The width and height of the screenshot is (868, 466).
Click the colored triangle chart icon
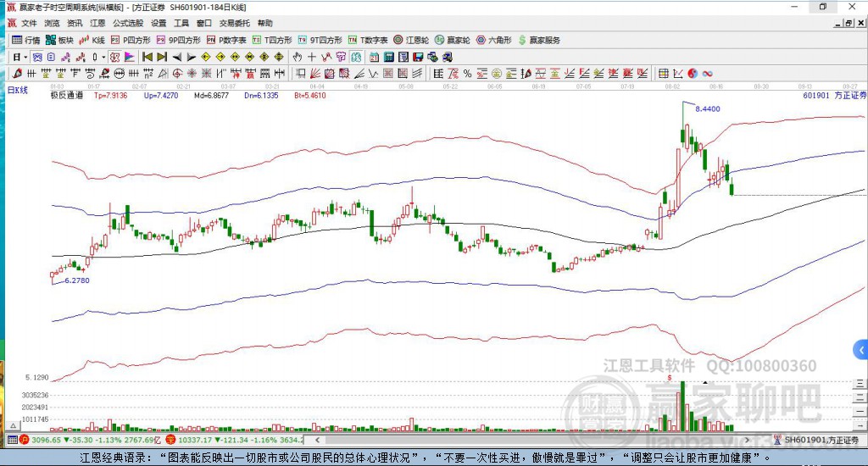pyautogui.click(x=129, y=57)
